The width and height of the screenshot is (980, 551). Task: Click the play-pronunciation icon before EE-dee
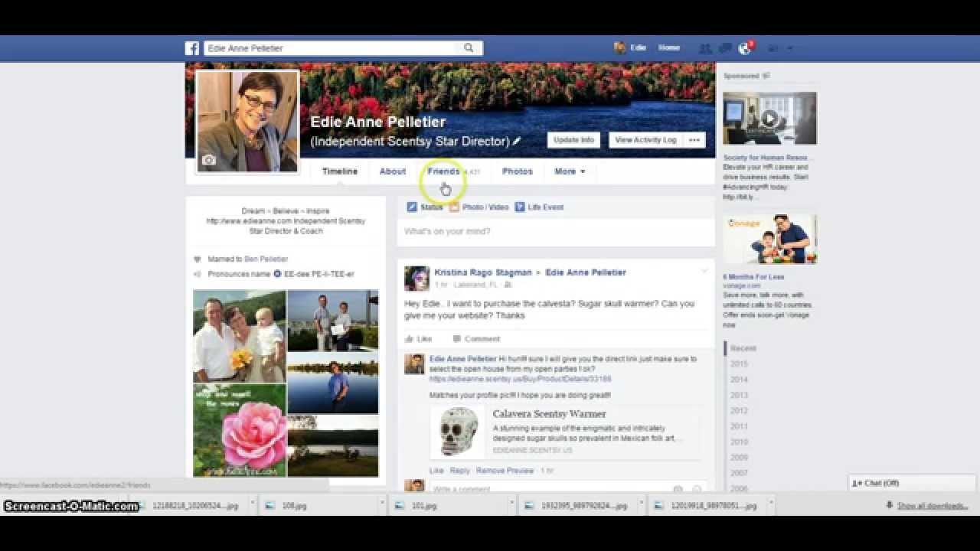[277, 274]
